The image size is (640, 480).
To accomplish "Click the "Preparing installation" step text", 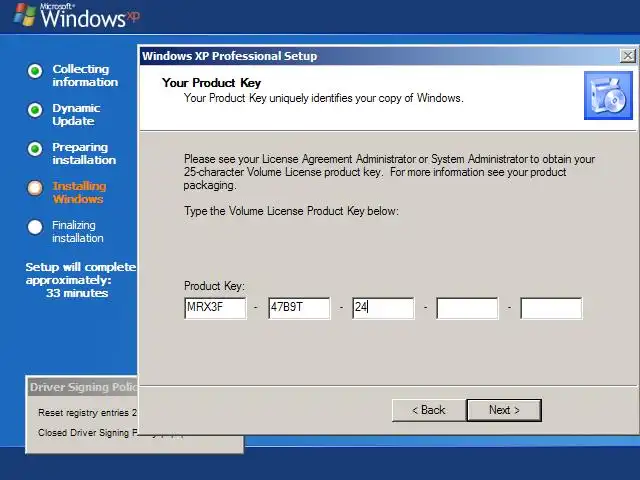I will pos(84,153).
